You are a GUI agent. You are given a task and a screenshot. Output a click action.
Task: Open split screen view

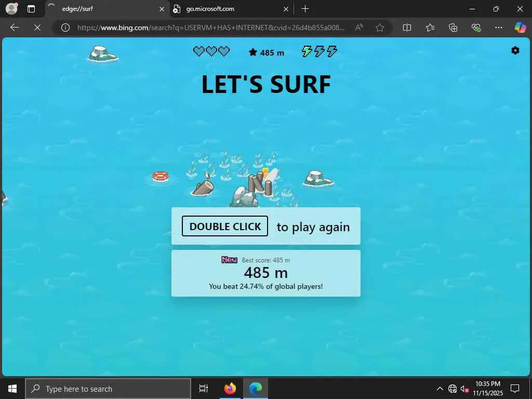(407, 28)
